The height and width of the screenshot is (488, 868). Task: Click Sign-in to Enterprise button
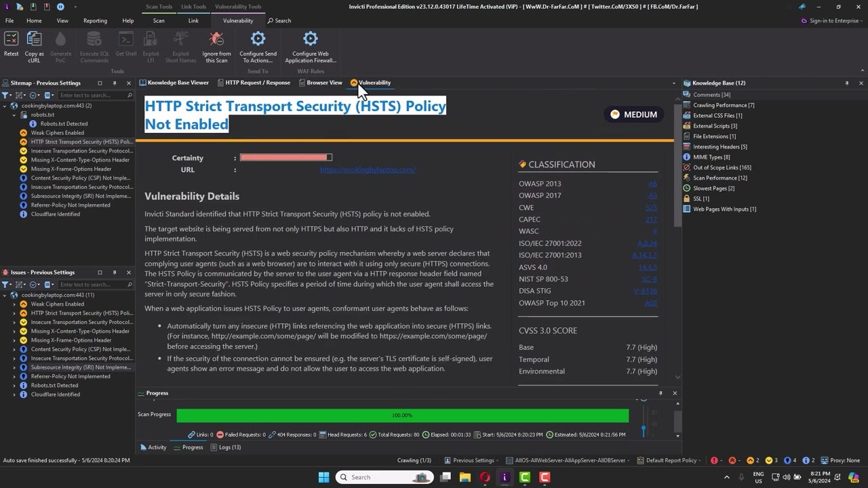tap(829, 20)
